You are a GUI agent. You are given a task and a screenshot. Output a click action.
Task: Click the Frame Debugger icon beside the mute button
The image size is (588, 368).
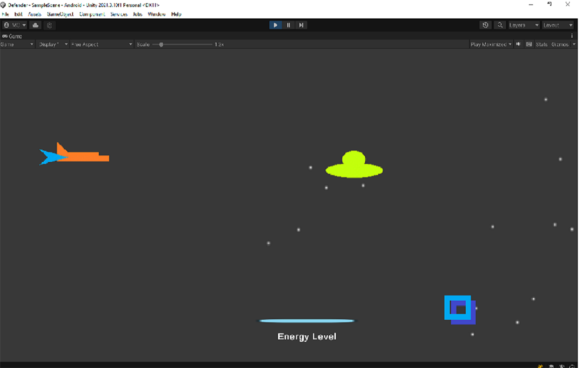click(528, 44)
